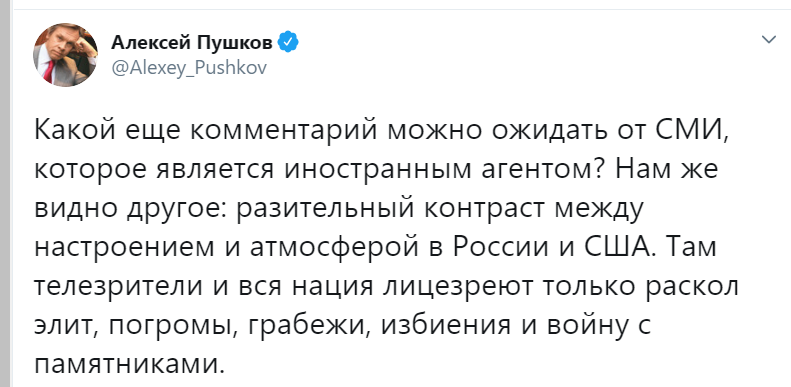791x387 pixels.
Task: Click the blue verified badge icon
Action: (289, 43)
